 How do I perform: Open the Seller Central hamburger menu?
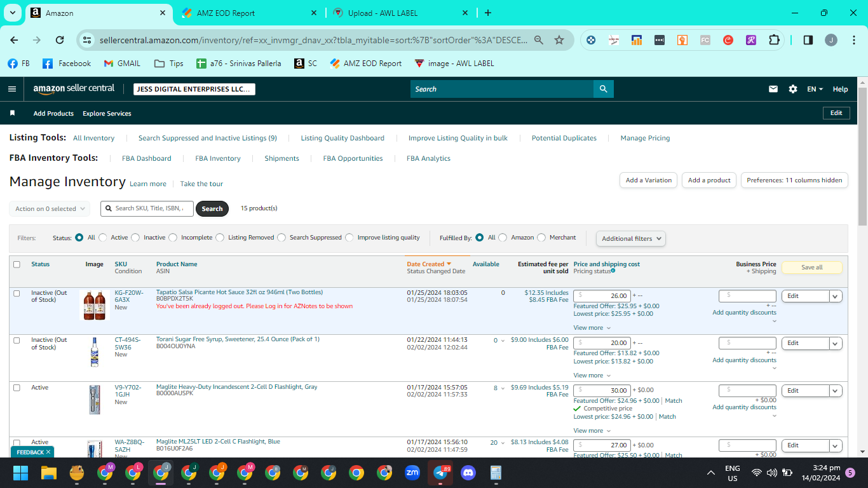[x=12, y=89]
